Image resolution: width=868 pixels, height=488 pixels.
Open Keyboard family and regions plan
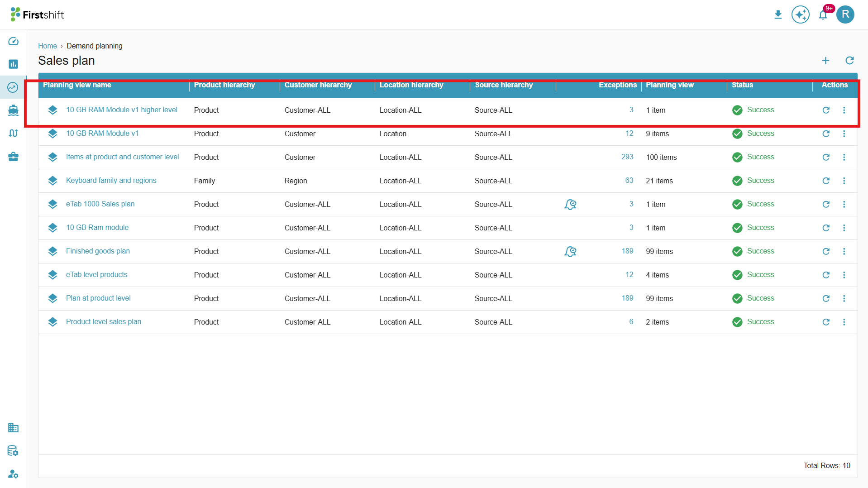coord(111,180)
